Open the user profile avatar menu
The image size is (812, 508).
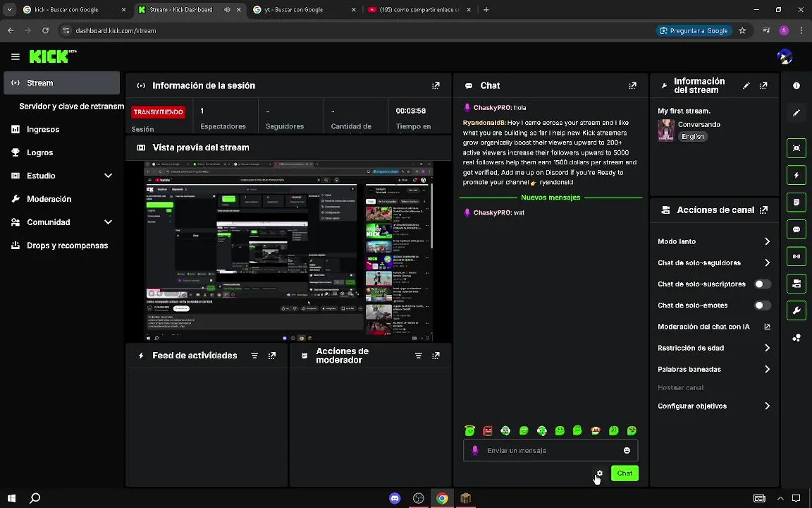coord(785,56)
